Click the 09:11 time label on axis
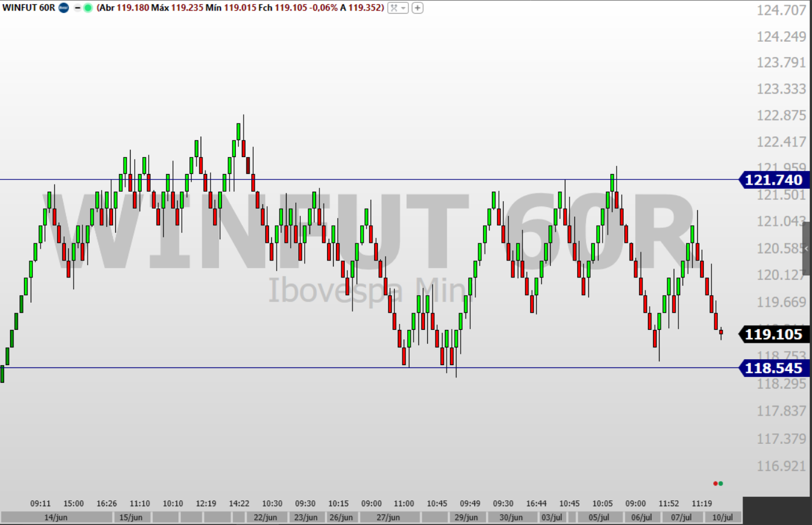The width and height of the screenshot is (812, 525). [41, 504]
